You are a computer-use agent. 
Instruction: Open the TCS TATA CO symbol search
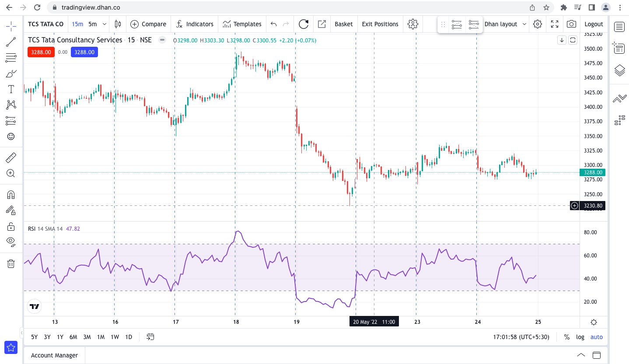(45, 24)
